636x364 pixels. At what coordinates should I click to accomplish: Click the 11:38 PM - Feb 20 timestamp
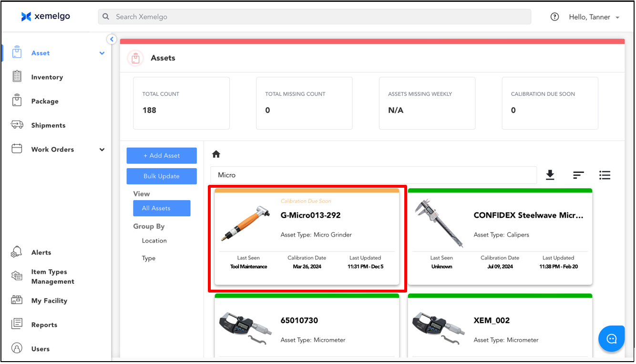click(x=558, y=267)
